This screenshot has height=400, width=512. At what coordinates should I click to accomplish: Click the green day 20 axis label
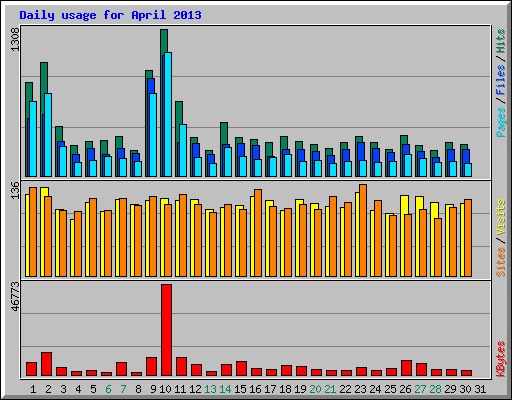(x=315, y=389)
